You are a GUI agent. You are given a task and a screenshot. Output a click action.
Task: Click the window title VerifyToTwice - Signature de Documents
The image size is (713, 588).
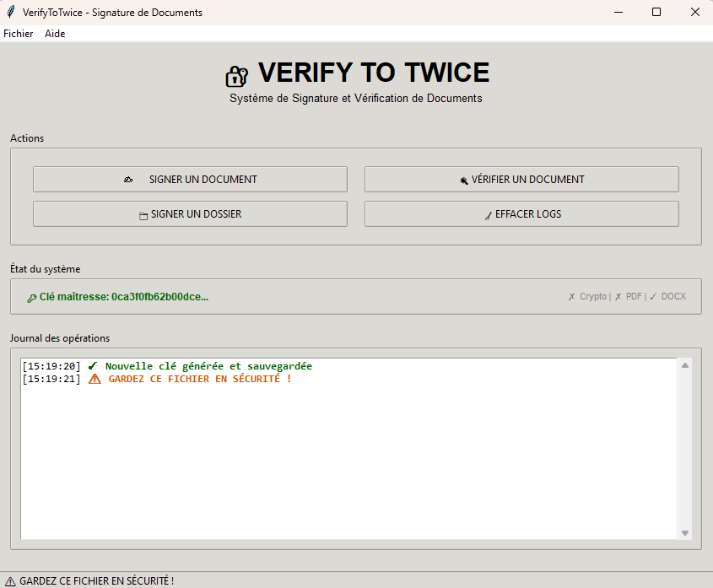pyautogui.click(x=112, y=13)
